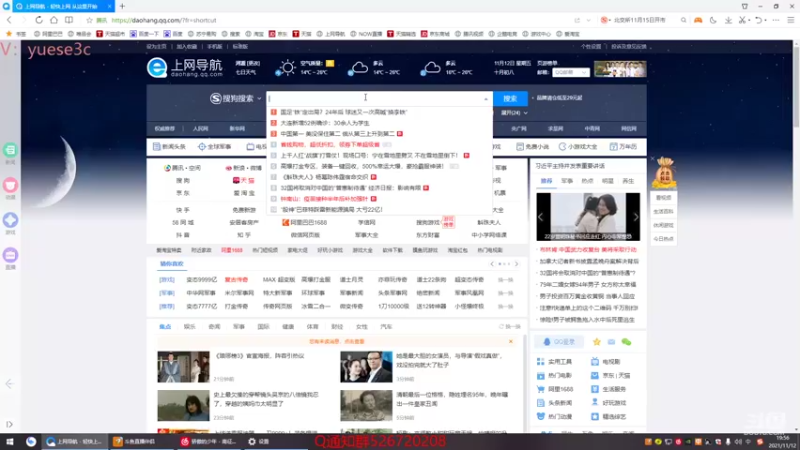Open the browser home page icon
Viewport: 800px width, 450px height.
[54, 20]
